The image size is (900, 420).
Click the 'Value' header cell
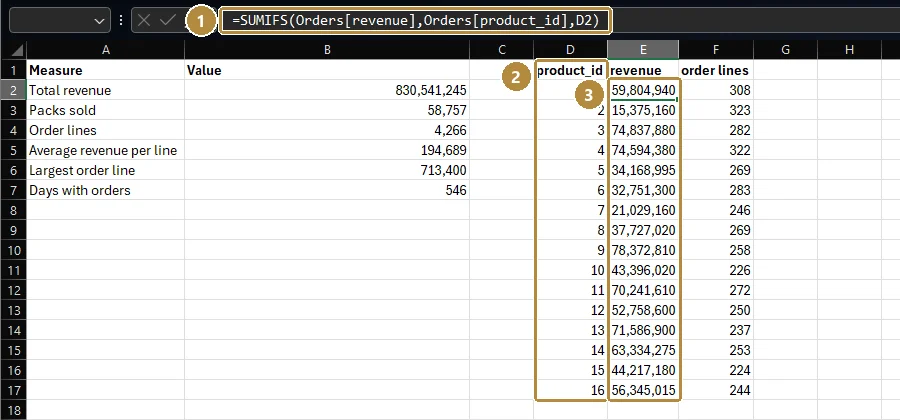(327, 70)
